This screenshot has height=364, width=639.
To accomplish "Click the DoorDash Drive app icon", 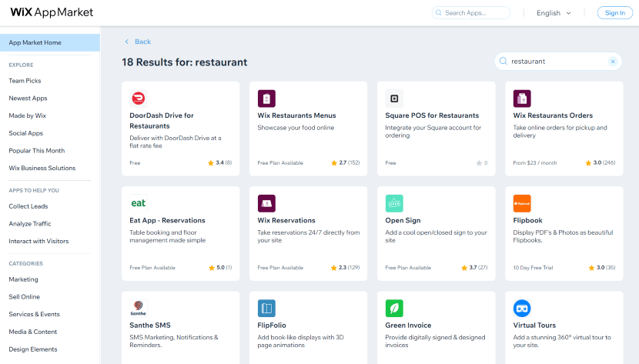I will tap(139, 98).
